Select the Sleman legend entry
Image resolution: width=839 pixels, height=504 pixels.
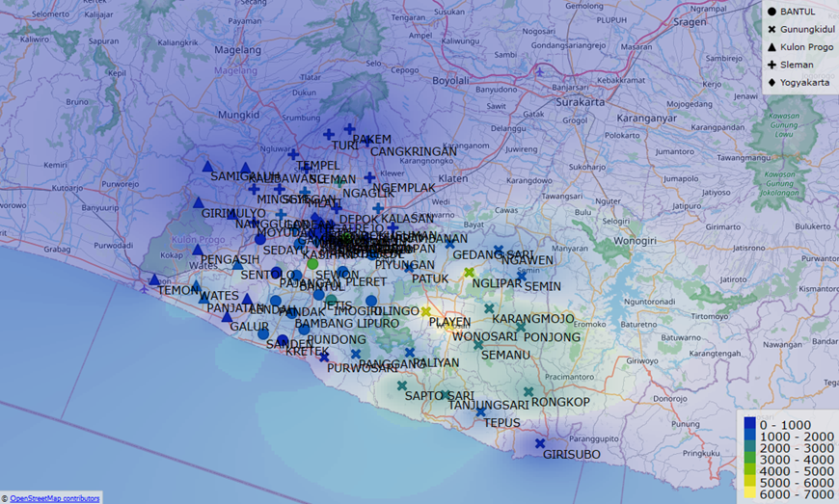(790, 65)
